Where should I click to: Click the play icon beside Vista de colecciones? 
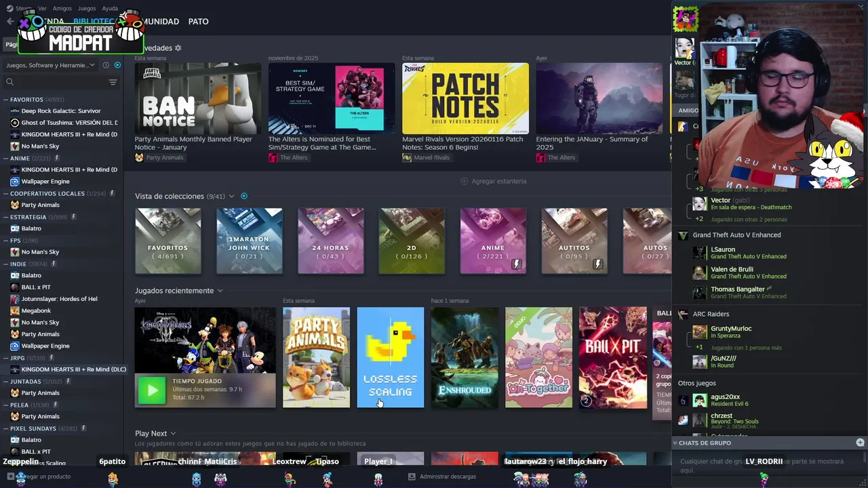click(244, 197)
